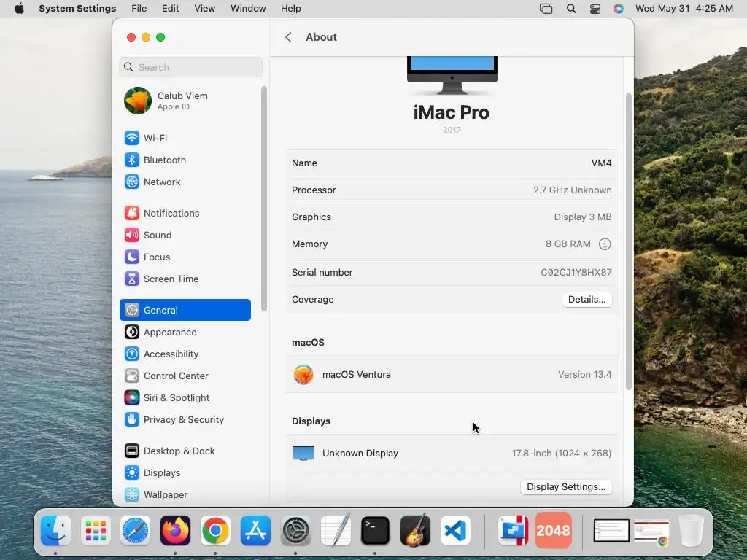Select General in sidebar

coord(185,310)
